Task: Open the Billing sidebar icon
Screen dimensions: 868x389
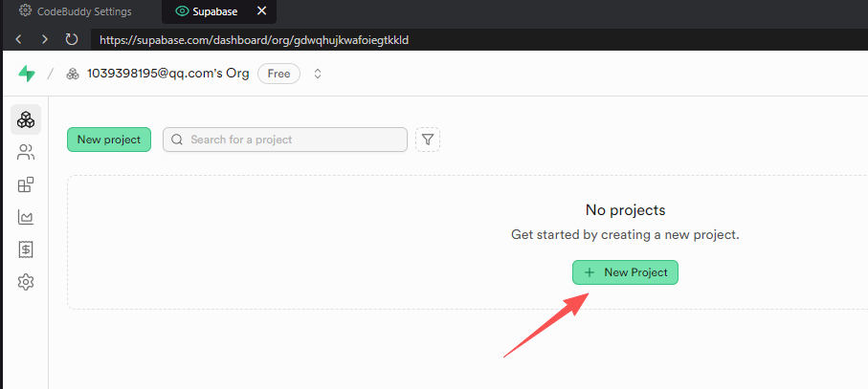Action: (26, 249)
